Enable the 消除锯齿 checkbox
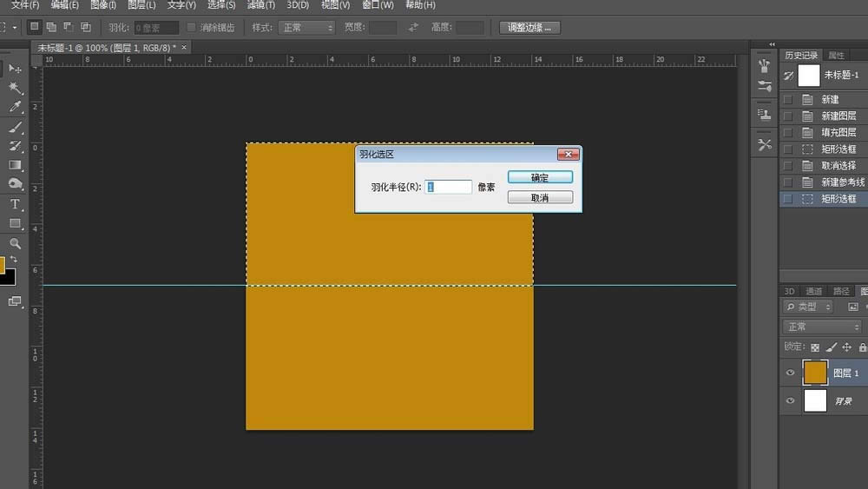This screenshot has width=868, height=489. click(192, 28)
